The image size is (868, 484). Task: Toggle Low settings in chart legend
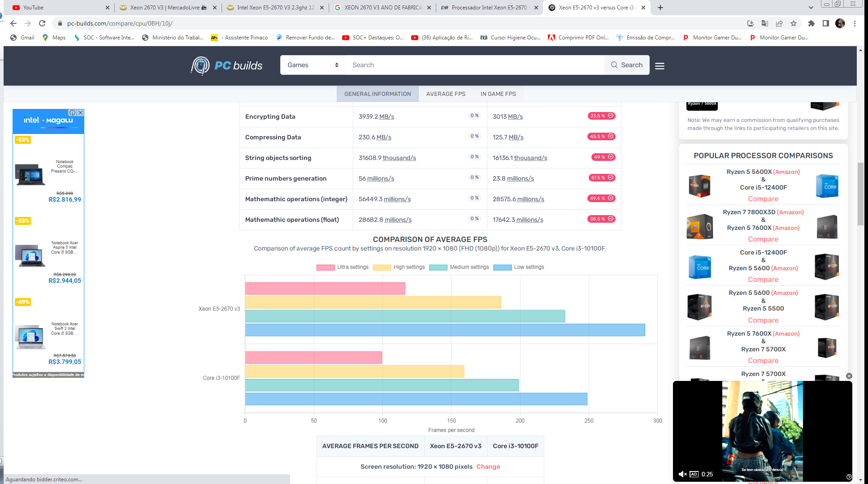tap(519, 267)
